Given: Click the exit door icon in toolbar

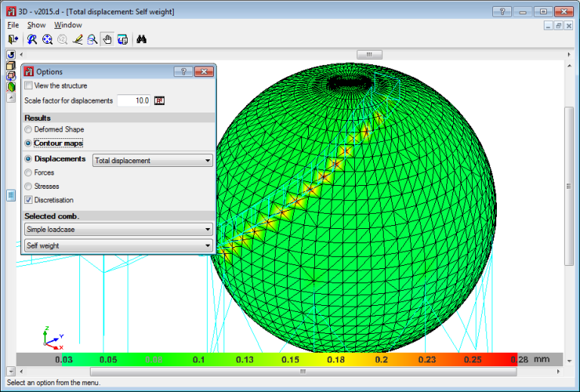Looking at the screenshot, I should [12, 39].
